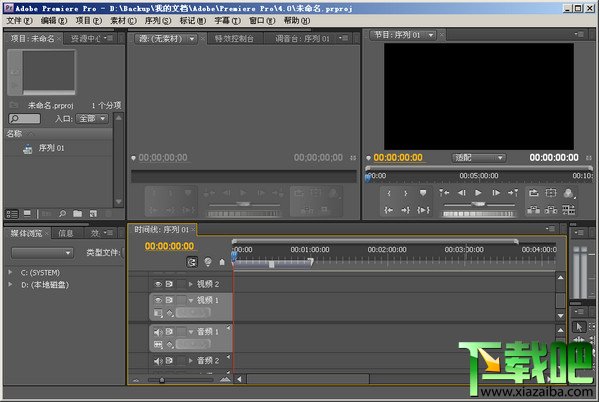Click the Find icon in Project panel toolbar
This screenshot has height=402, width=599.
tap(62, 214)
